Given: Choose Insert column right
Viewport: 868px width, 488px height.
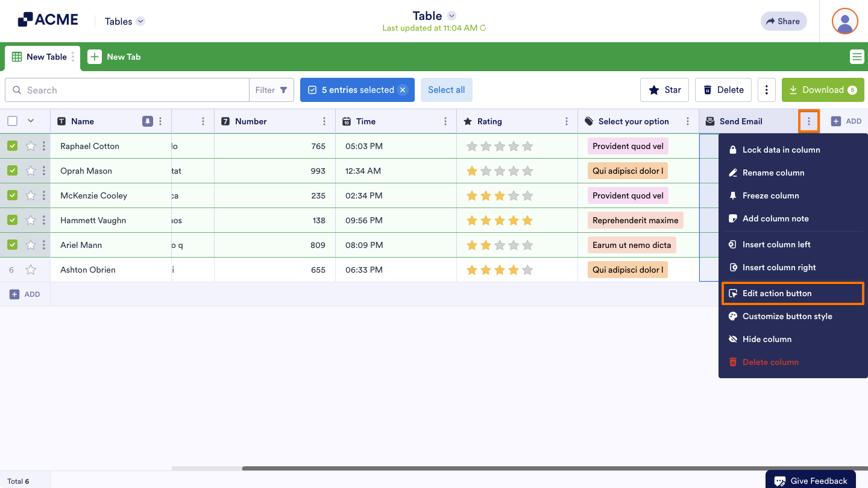Looking at the screenshot, I should pyautogui.click(x=793, y=267).
